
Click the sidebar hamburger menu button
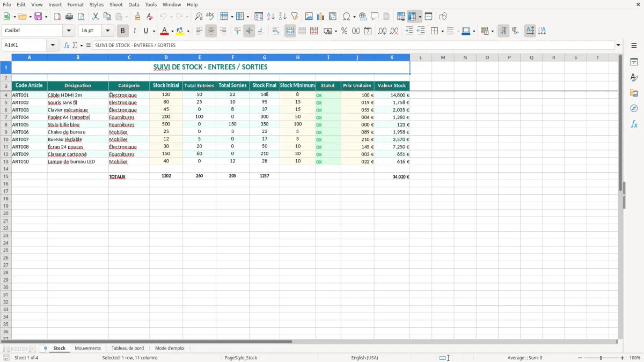point(634,46)
